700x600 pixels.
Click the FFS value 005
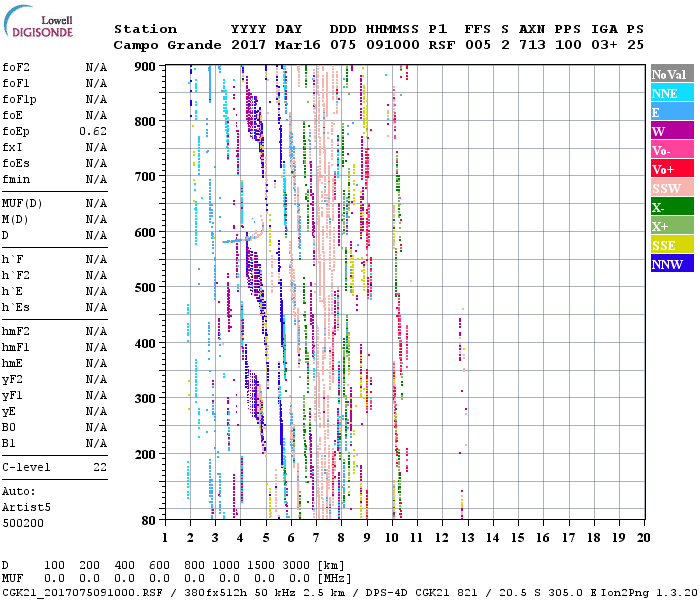pos(478,45)
